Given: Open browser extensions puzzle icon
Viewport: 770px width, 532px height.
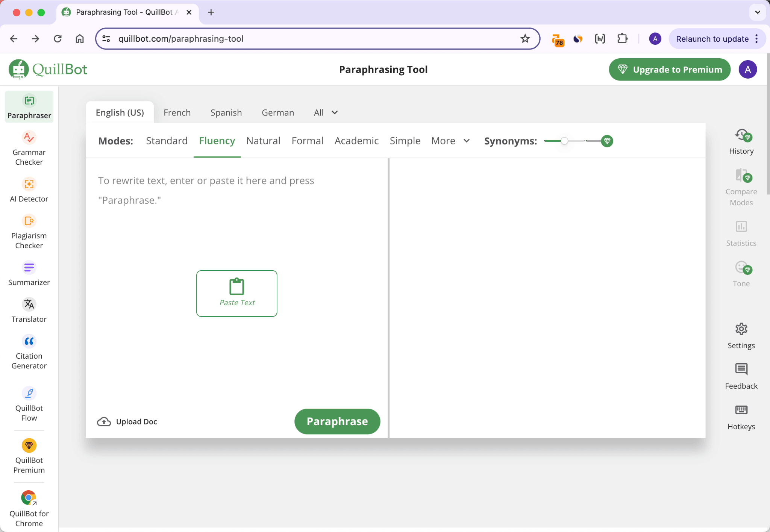Looking at the screenshot, I should coord(622,38).
